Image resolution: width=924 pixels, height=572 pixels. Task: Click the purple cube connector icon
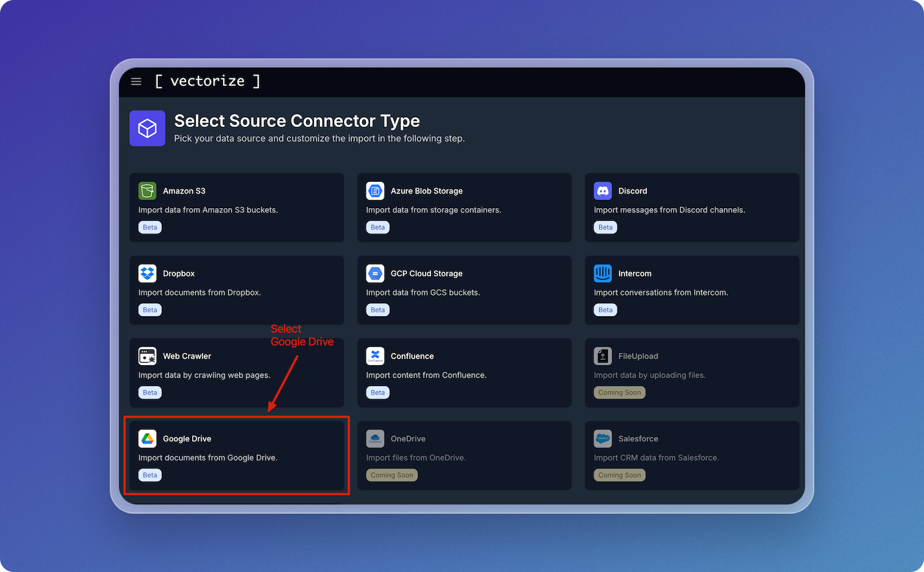click(148, 128)
